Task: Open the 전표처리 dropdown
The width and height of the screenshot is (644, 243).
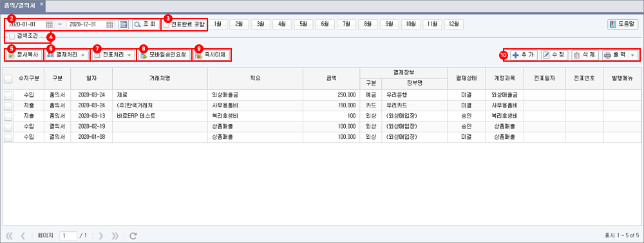Action: pos(113,55)
